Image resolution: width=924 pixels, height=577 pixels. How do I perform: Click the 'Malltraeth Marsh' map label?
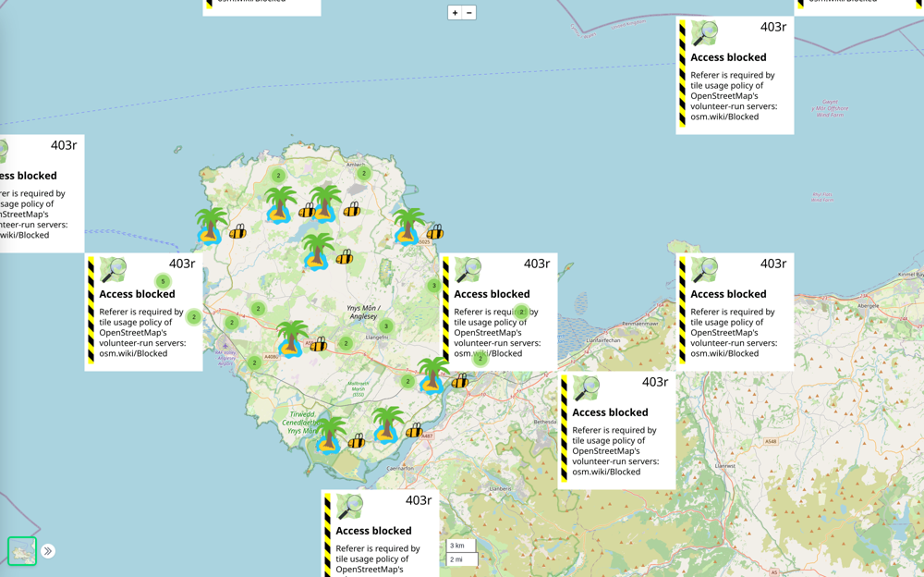pos(359,388)
